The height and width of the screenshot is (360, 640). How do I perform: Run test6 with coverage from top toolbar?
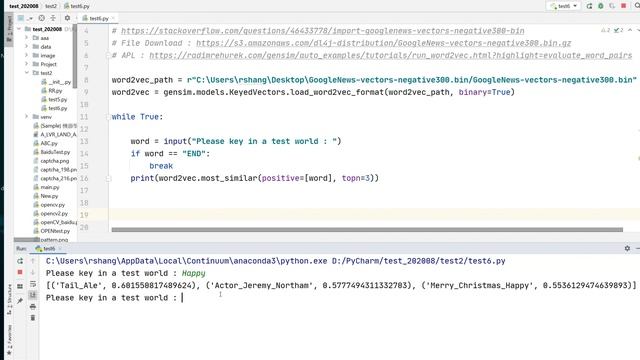pyautogui.click(x=612, y=6)
